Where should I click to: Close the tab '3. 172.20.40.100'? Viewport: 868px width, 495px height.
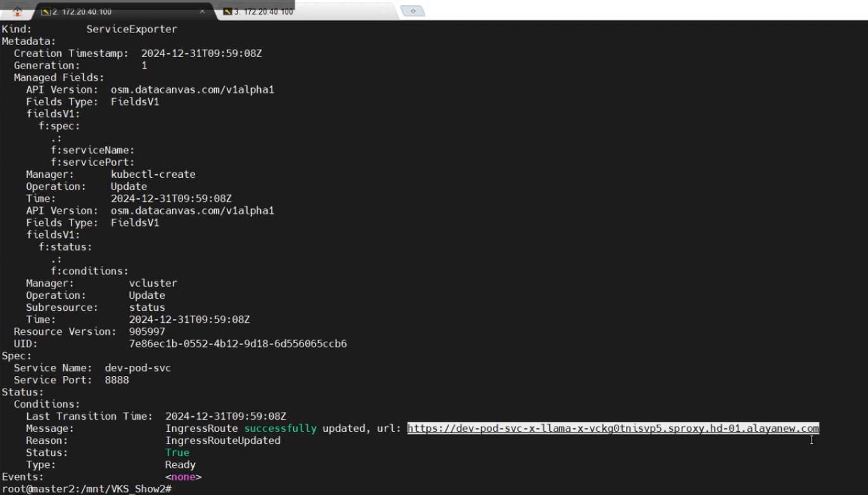tap(383, 11)
